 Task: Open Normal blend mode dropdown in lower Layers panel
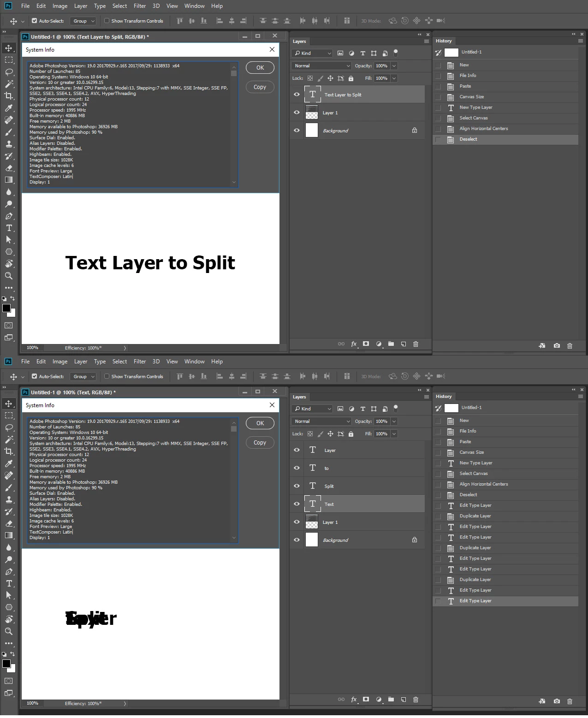(x=321, y=421)
